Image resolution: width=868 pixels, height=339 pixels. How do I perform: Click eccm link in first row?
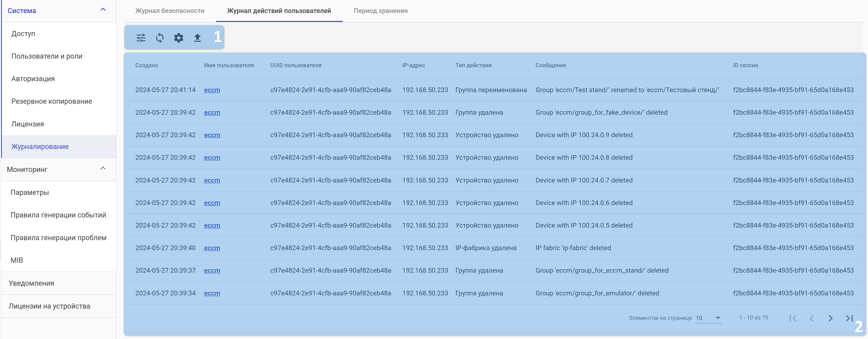[212, 90]
